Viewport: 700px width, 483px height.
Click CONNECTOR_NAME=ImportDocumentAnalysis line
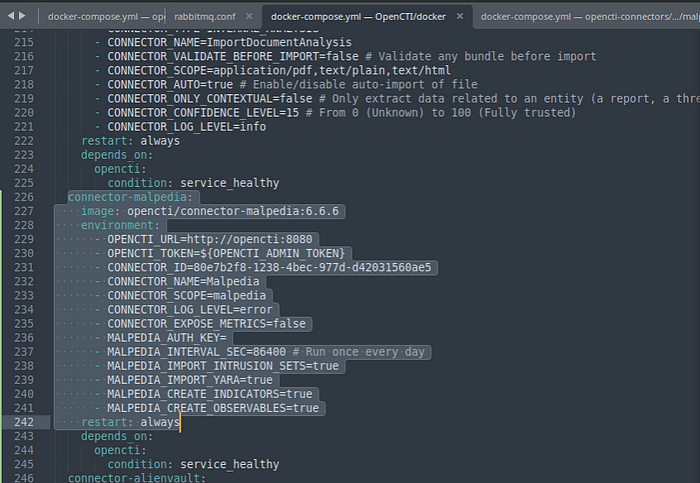(229, 42)
